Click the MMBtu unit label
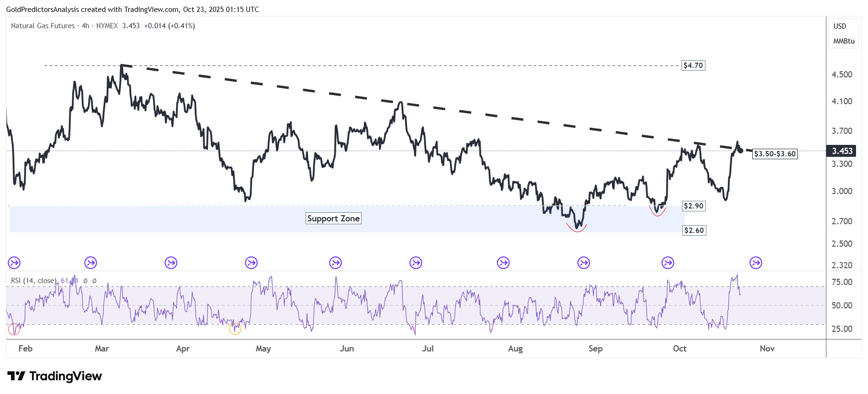 tap(844, 41)
